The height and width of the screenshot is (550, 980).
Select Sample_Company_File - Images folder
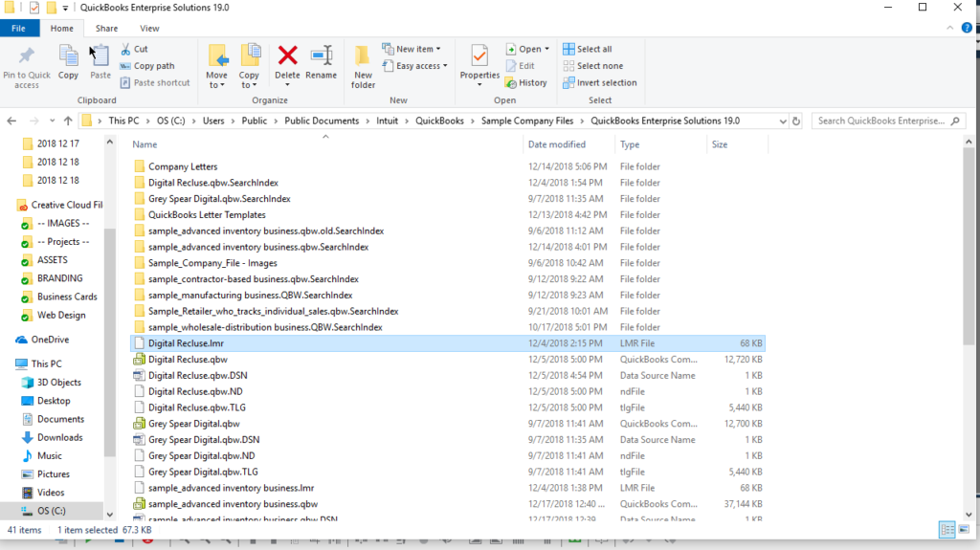206,263
